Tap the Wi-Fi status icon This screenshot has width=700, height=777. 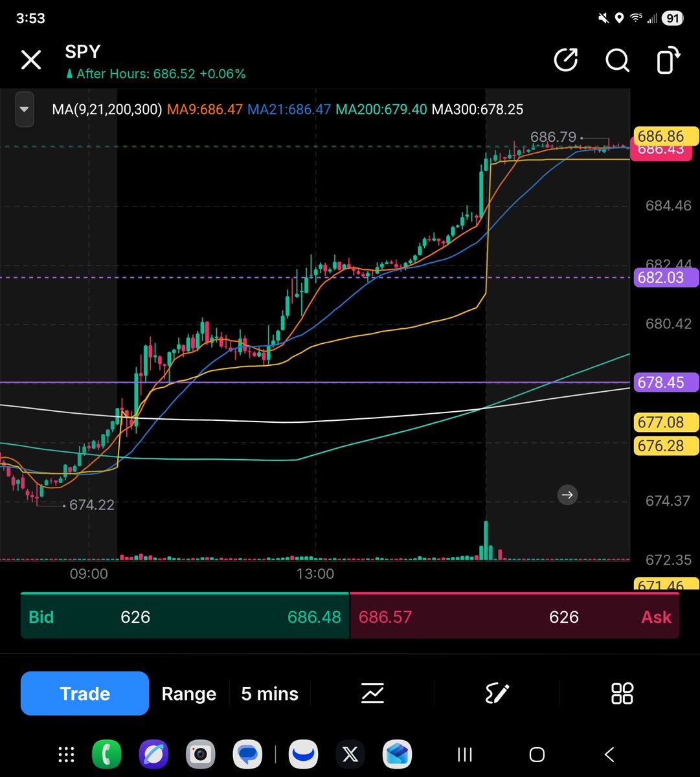click(x=636, y=18)
